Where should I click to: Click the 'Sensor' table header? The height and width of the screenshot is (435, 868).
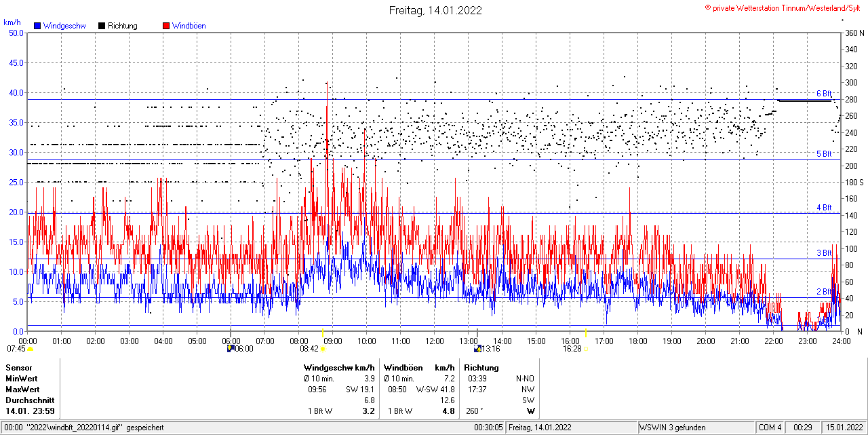click(x=18, y=368)
